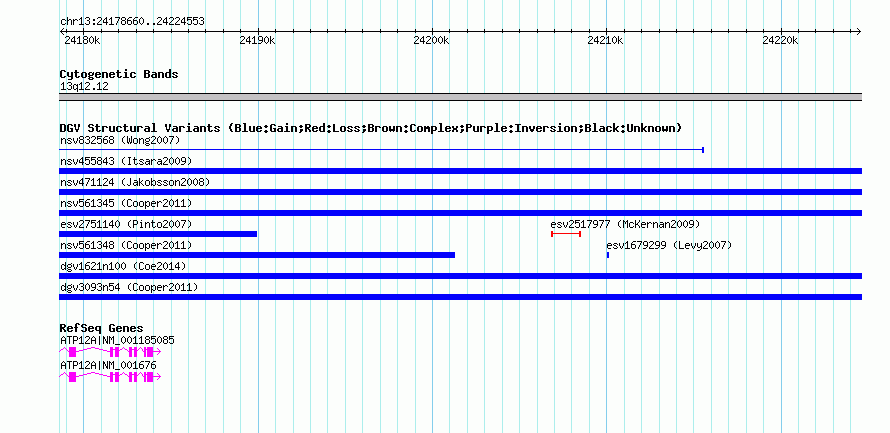
Task: Select the blue nsv471124 gain bar
Action: tap(460, 192)
